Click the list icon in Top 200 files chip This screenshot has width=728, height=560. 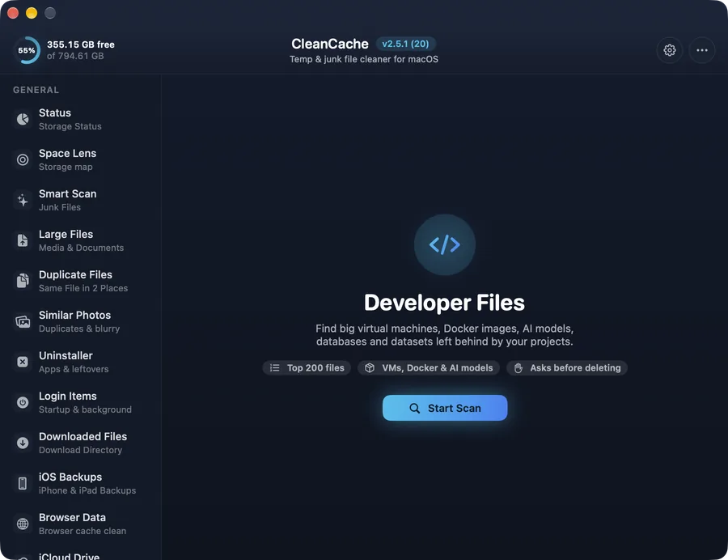coord(275,367)
